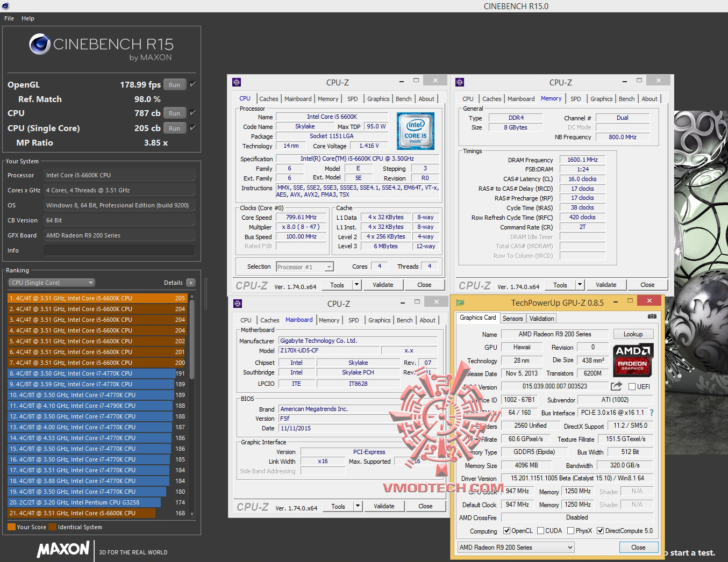Open the AMD Radeon R9 200 Series GPU dropdown
The width and height of the screenshot is (728, 562).
click(x=516, y=547)
